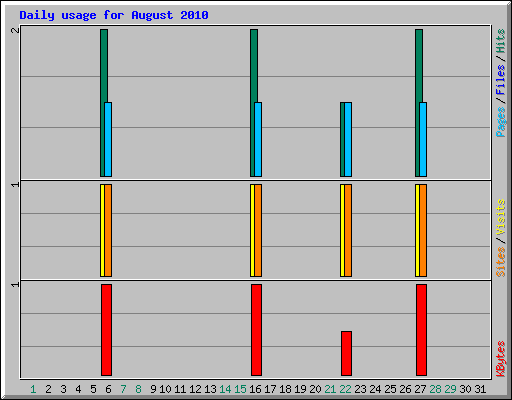Screen dimensions: 512x400
Task: Click the orange Sites bar for day 22
Action: point(348,230)
